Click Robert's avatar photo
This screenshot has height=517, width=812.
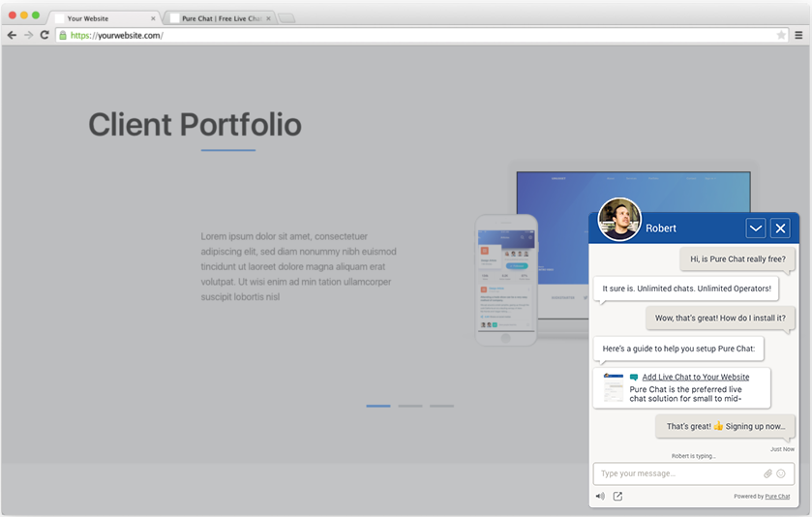click(x=619, y=219)
